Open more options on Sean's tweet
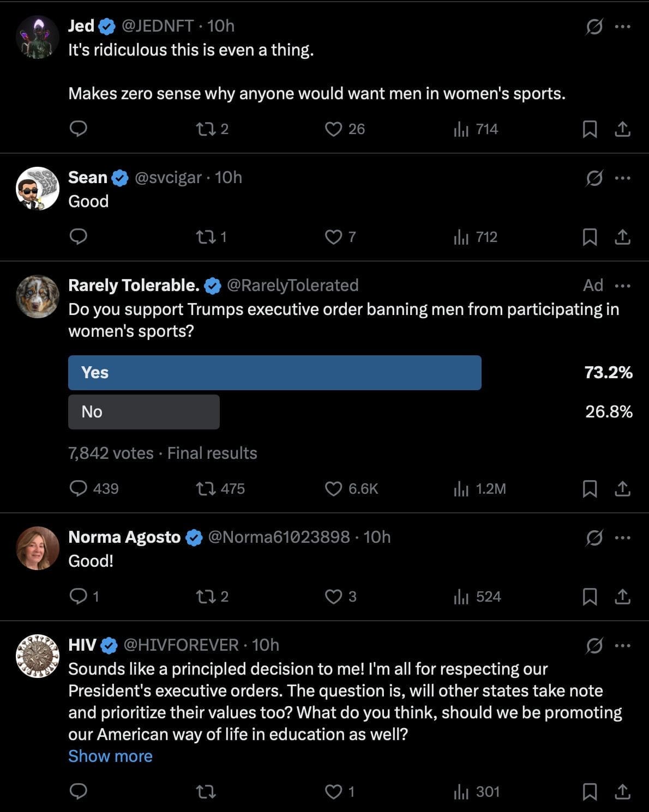This screenshot has height=812, width=649. (x=622, y=178)
